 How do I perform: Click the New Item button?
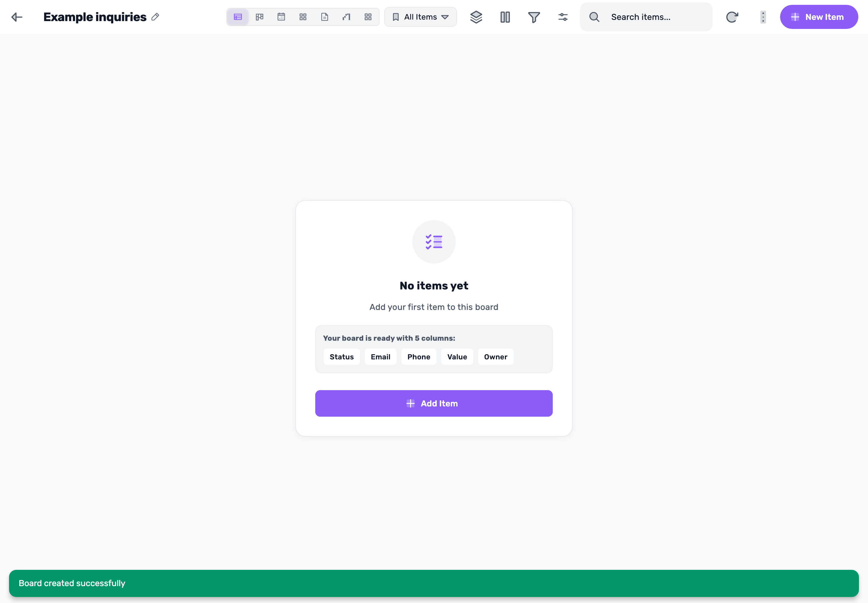pyautogui.click(x=819, y=17)
